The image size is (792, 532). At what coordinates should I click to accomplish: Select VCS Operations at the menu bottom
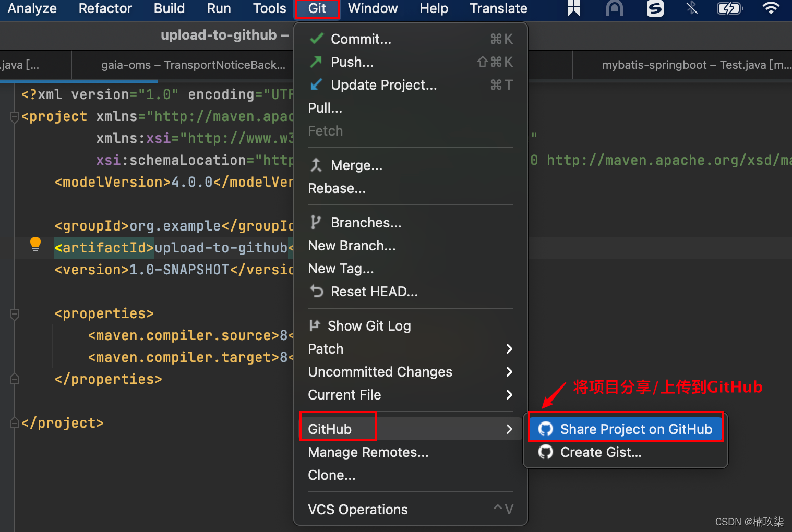[358, 509]
